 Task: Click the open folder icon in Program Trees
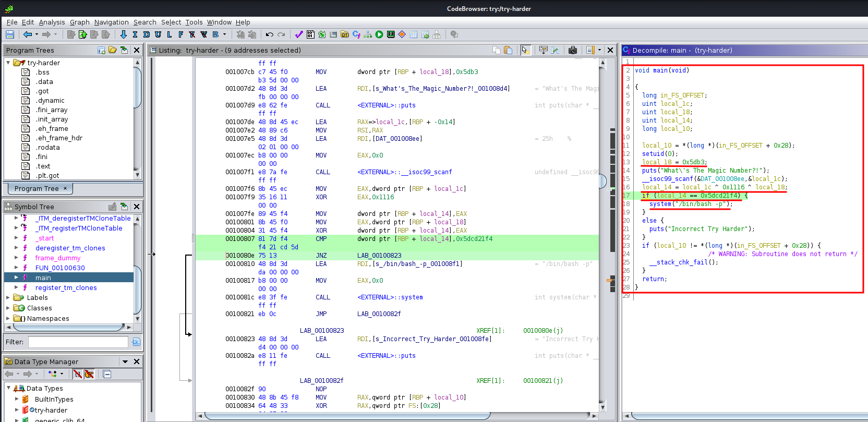[x=113, y=50]
